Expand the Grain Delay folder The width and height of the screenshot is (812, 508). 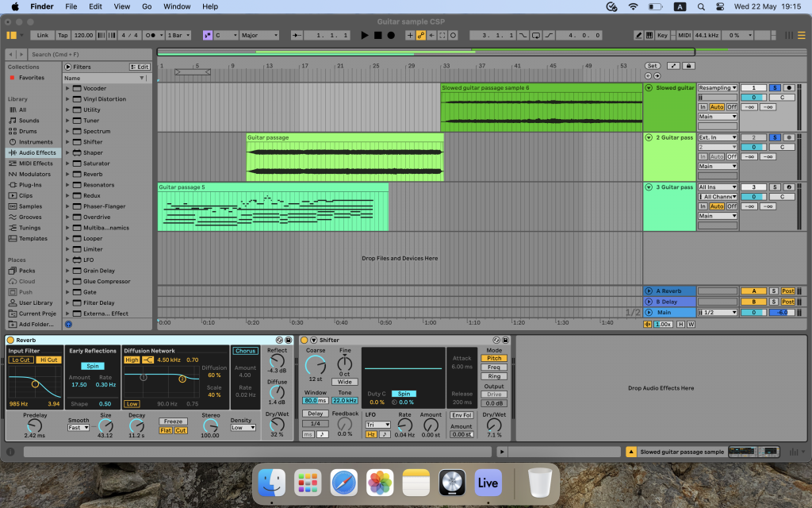pyautogui.click(x=67, y=271)
